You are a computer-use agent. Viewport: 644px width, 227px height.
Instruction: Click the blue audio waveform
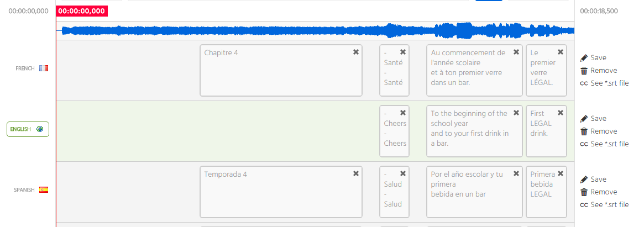point(315,30)
